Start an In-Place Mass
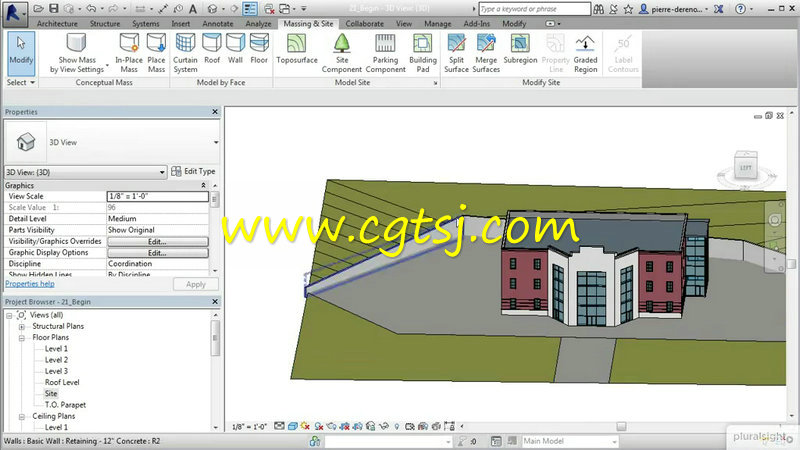The width and height of the screenshot is (800, 450). [129, 53]
